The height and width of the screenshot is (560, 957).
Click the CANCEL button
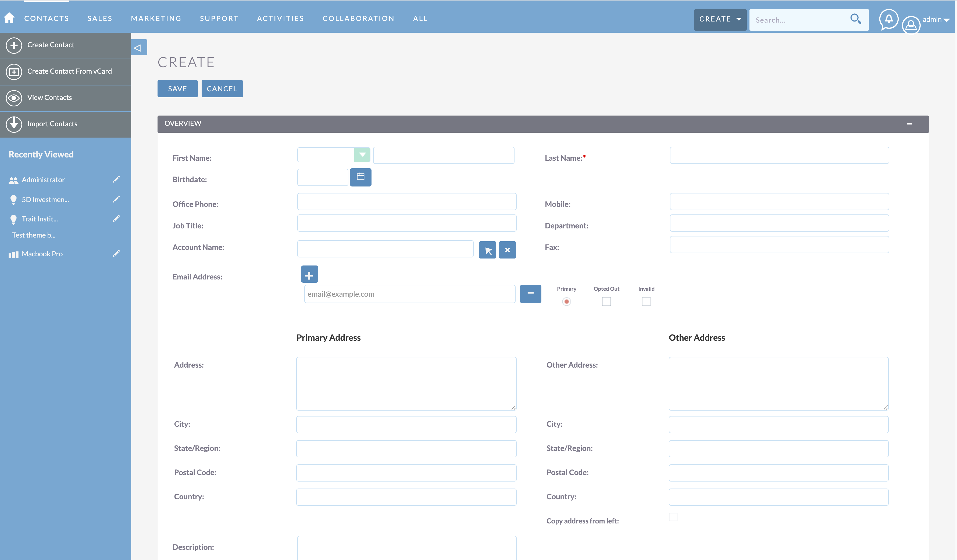pos(222,88)
